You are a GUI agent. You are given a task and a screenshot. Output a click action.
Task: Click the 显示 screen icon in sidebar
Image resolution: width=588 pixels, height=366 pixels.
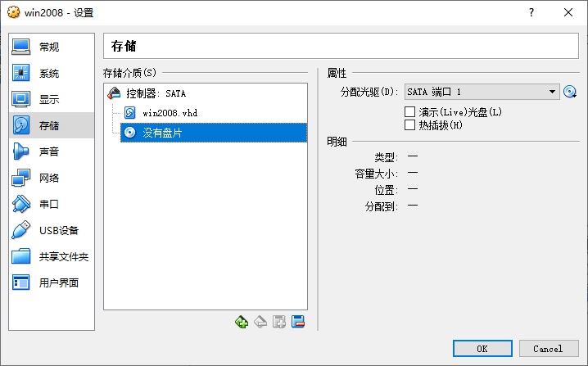pyautogui.click(x=21, y=99)
